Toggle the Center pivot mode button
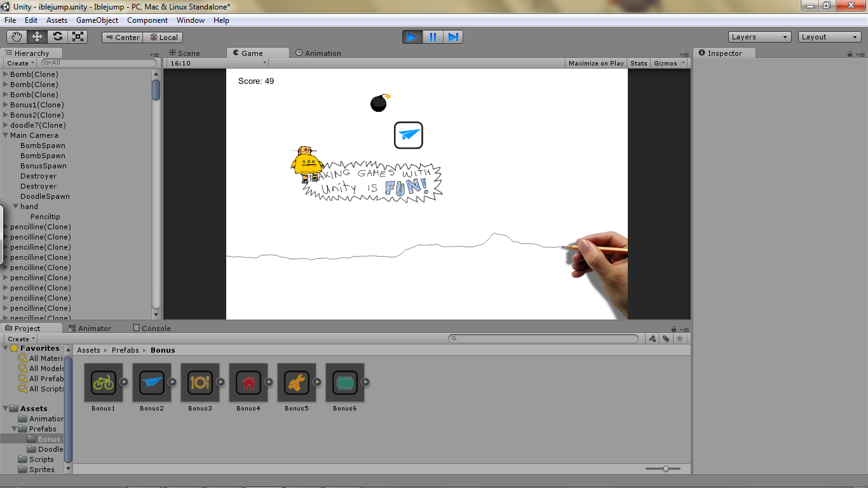 123,37
